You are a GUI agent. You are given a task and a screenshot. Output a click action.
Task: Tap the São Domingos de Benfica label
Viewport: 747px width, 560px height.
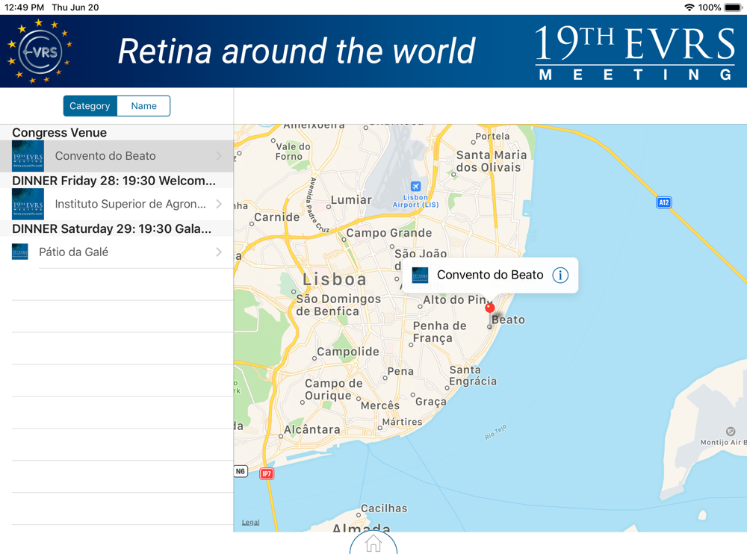pos(338,305)
